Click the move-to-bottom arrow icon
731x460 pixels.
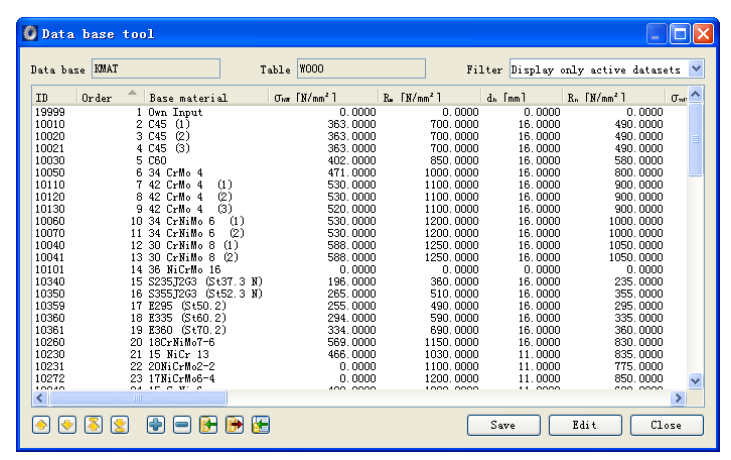(120, 425)
